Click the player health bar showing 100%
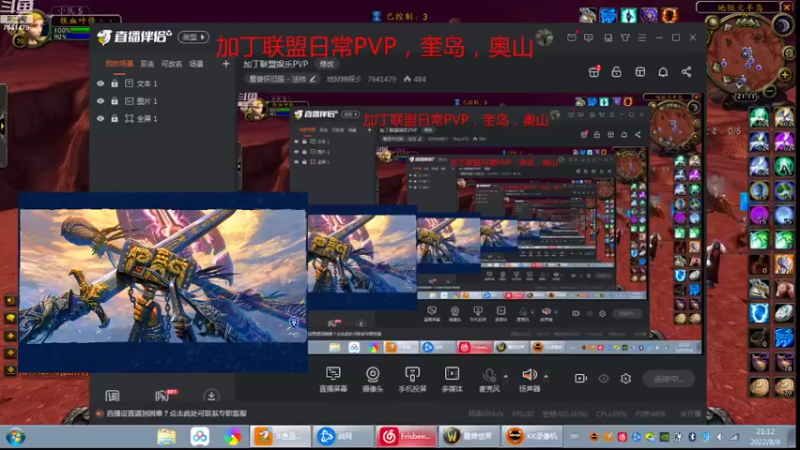 click(71, 30)
